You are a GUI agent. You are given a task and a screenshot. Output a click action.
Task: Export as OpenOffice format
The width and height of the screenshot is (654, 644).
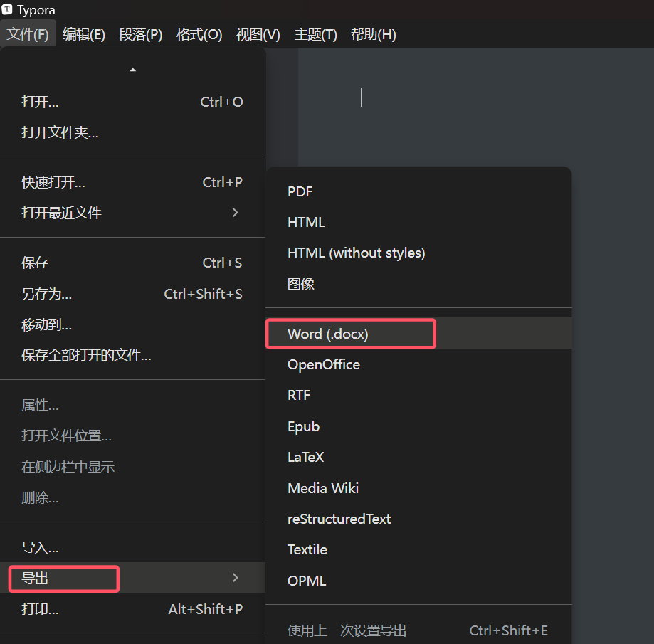(x=418, y=364)
